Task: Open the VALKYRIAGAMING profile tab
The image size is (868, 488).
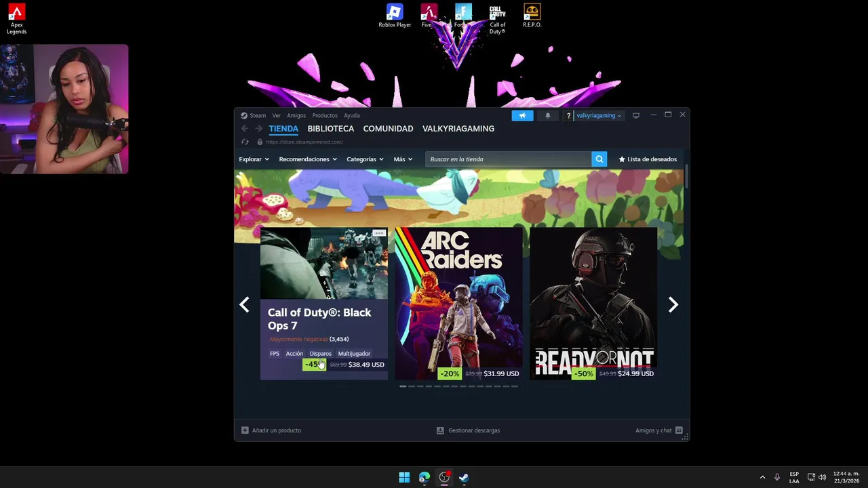Action: pyautogui.click(x=458, y=129)
